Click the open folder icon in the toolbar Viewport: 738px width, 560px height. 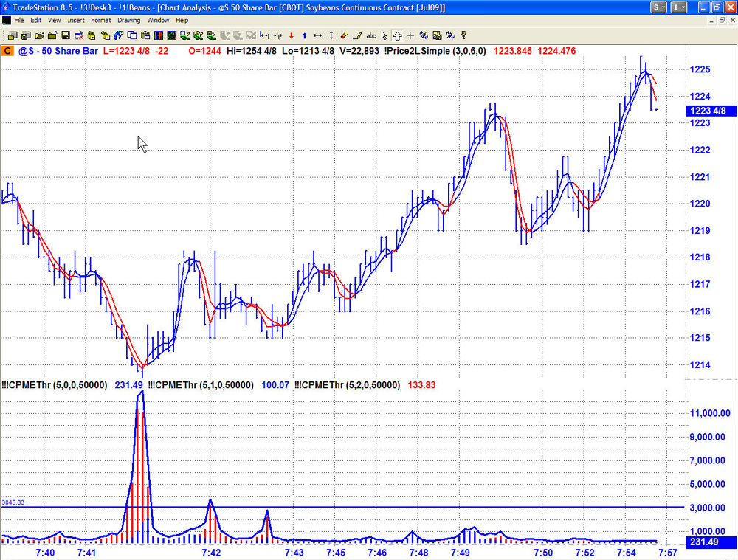(x=39, y=35)
